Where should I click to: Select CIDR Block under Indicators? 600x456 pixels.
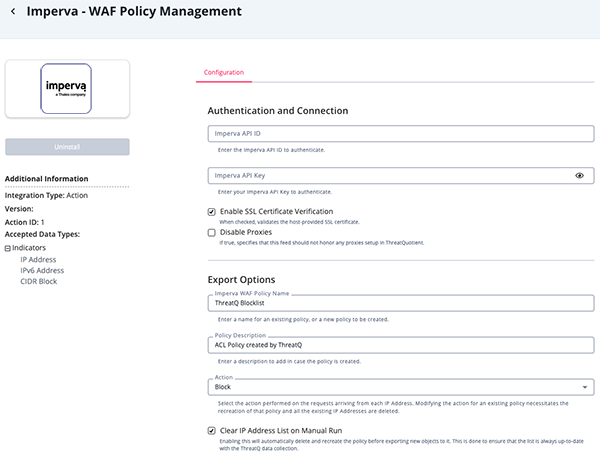[x=41, y=282]
